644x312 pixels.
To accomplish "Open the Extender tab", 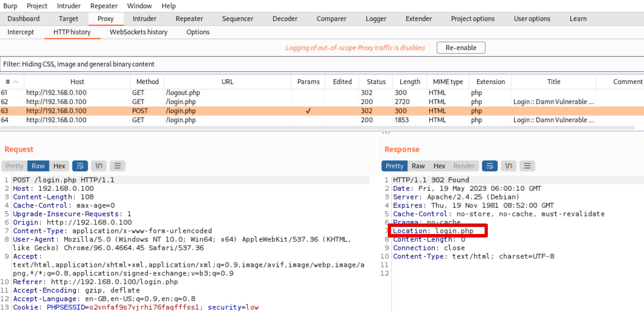I will pos(418,19).
